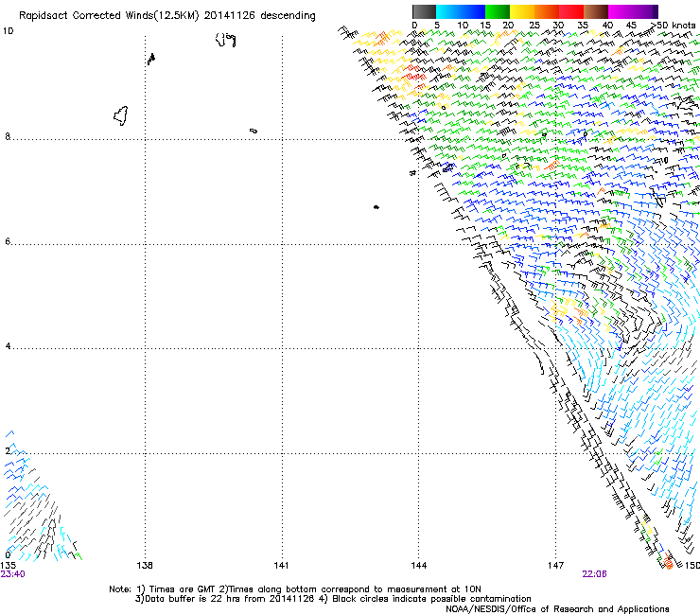Click the purple time stamp '23:40'

[x=12, y=574]
